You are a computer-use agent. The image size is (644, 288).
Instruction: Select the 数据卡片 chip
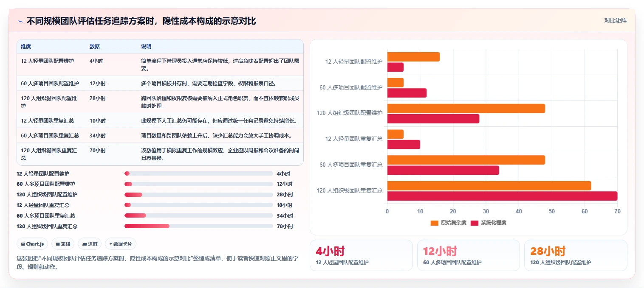(x=121, y=244)
